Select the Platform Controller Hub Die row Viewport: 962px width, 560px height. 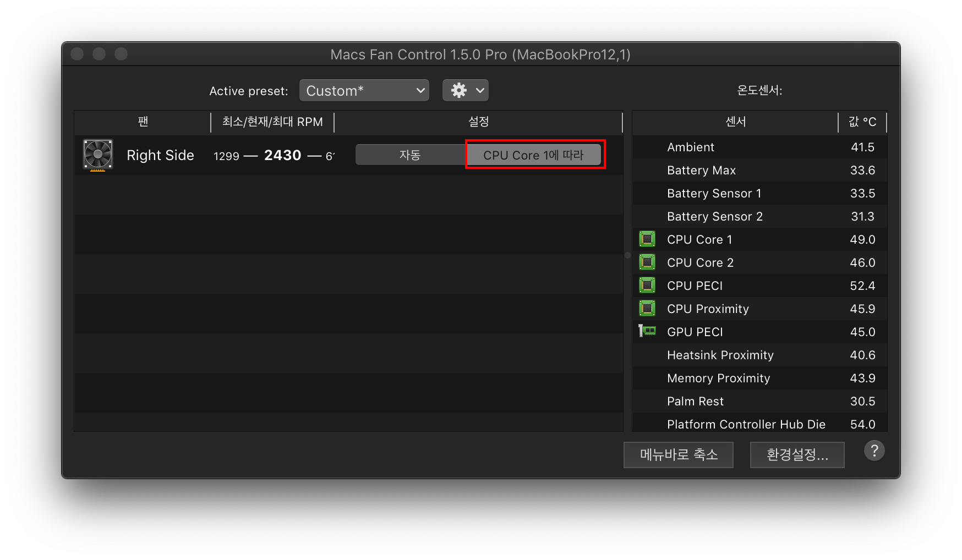(x=760, y=422)
